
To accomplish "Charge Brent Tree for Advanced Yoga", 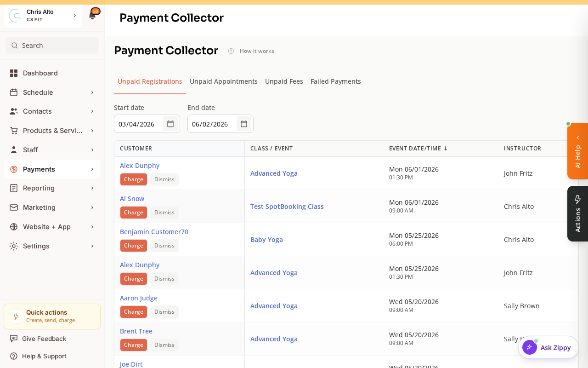I will tap(134, 345).
